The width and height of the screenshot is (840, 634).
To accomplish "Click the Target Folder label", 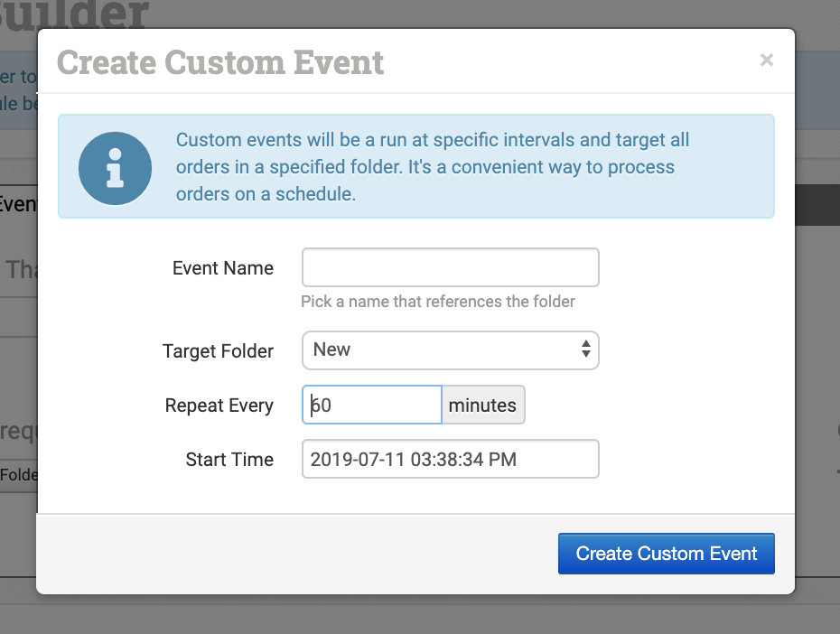I will coord(218,351).
